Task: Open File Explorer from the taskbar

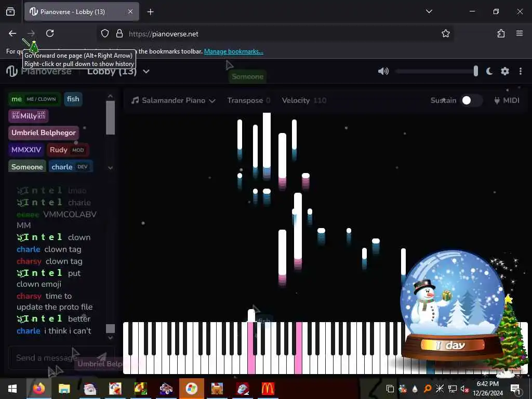Action: point(64,389)
